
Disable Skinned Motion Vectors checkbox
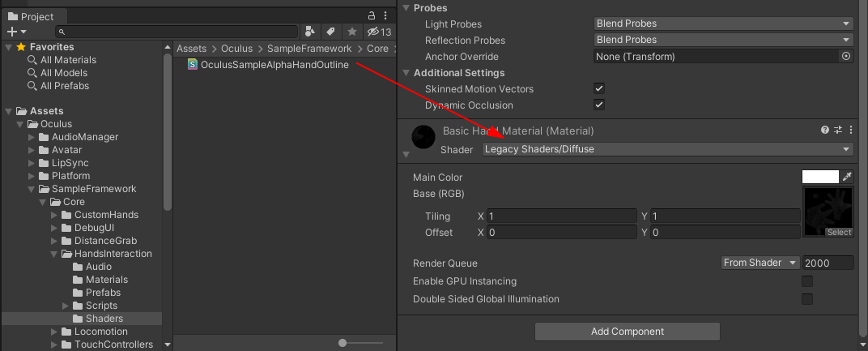[x=599, y=89]
